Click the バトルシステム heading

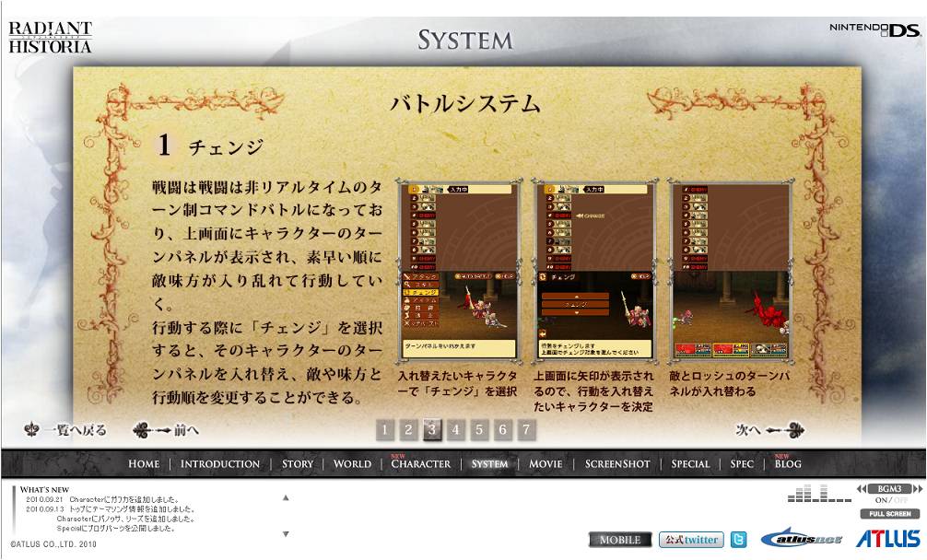pos(465,103)
